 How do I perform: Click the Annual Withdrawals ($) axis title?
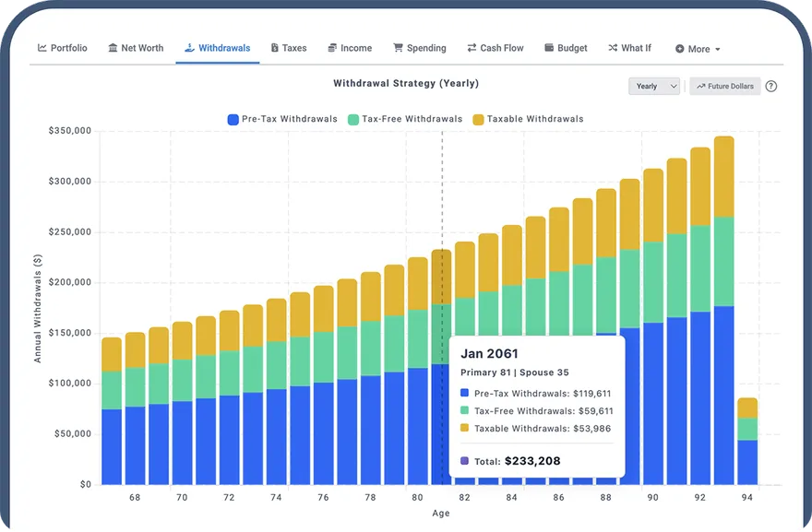click(37, 309)
